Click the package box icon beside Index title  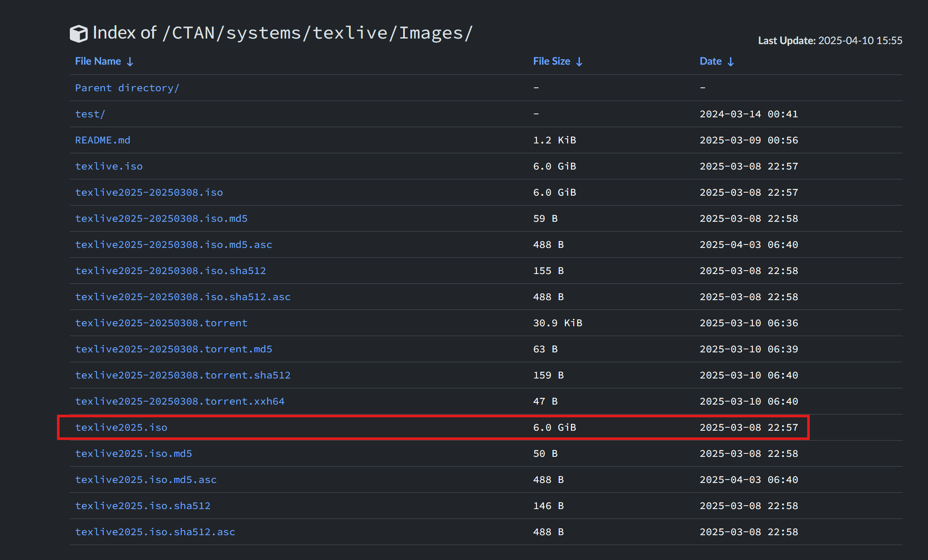(x=78, y=34)
